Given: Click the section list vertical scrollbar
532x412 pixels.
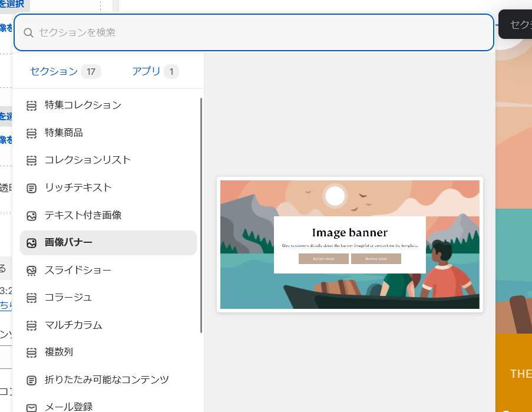Looking at the screenshot, I should pyautogui.click(x=201, y=215).
